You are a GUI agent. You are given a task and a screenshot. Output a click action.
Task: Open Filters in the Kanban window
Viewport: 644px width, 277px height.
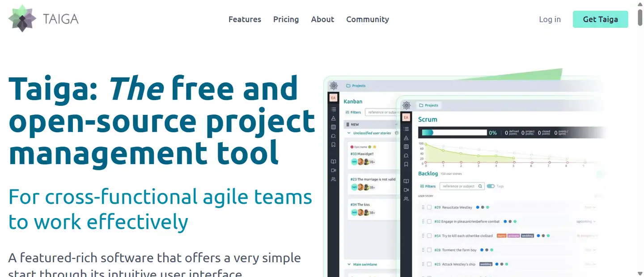click(x=353, y=113)
